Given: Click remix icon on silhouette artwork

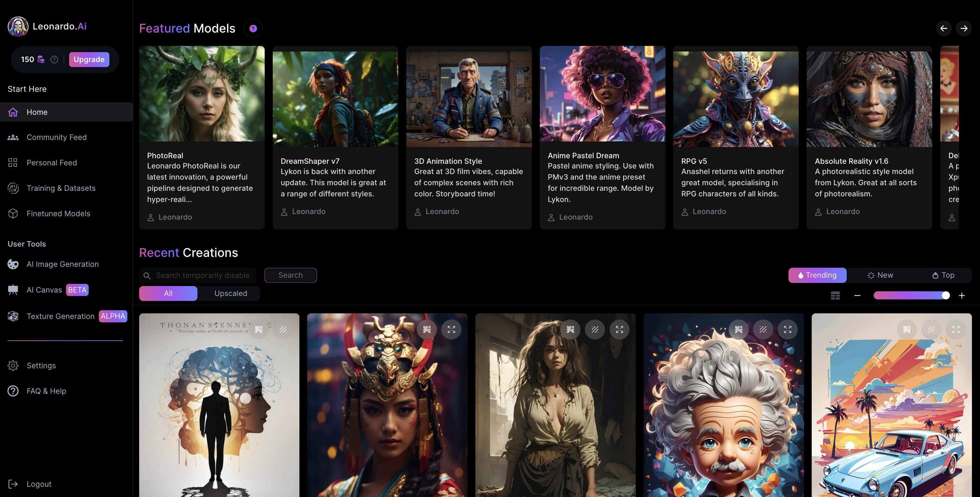Looking at the screenshot, I should pyautogui.click(x=283, y=329).
